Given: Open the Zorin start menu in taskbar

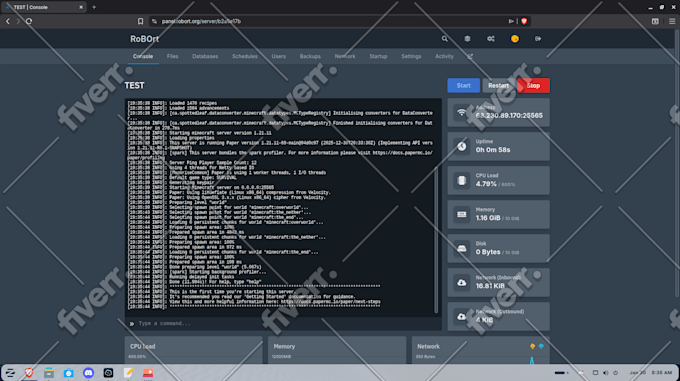Looking at the screenshot, I should (x=10, y=373).
